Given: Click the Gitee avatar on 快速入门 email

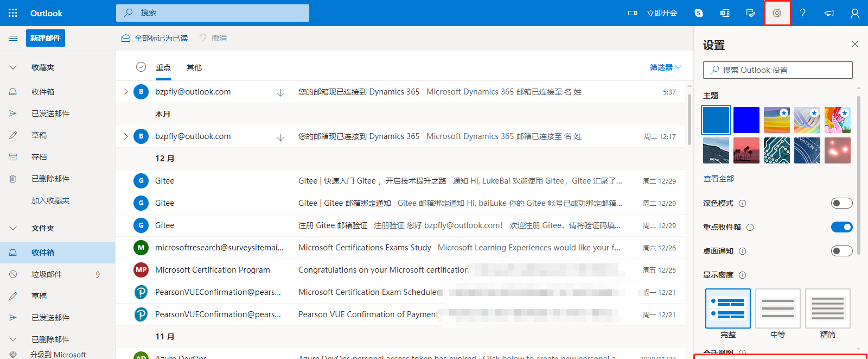Looking at the screenshot, I should coord(141,181).
